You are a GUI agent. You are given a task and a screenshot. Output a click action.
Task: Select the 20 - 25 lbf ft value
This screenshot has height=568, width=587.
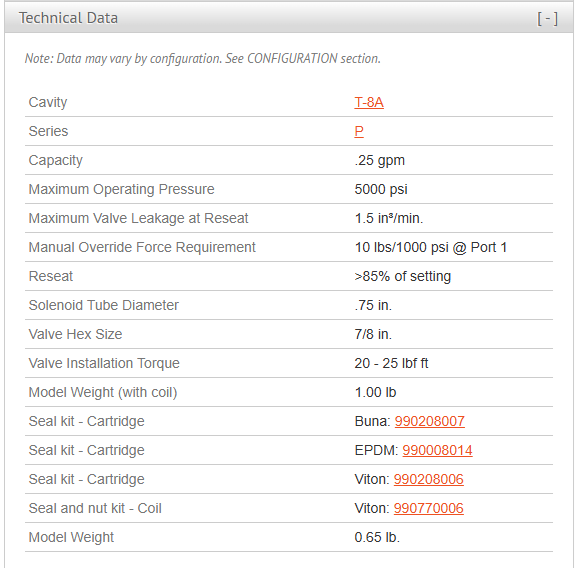click(391, 363)
